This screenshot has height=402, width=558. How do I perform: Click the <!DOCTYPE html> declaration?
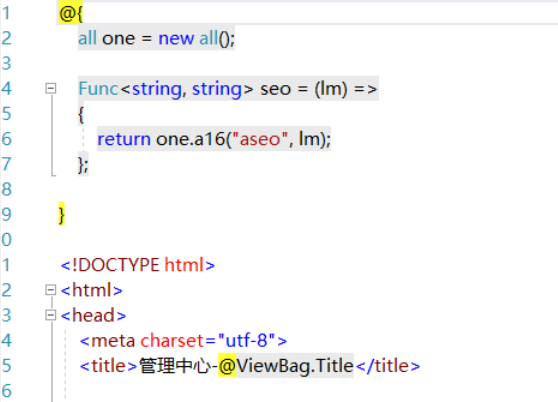pyautogui.click(x=138, y=265)
